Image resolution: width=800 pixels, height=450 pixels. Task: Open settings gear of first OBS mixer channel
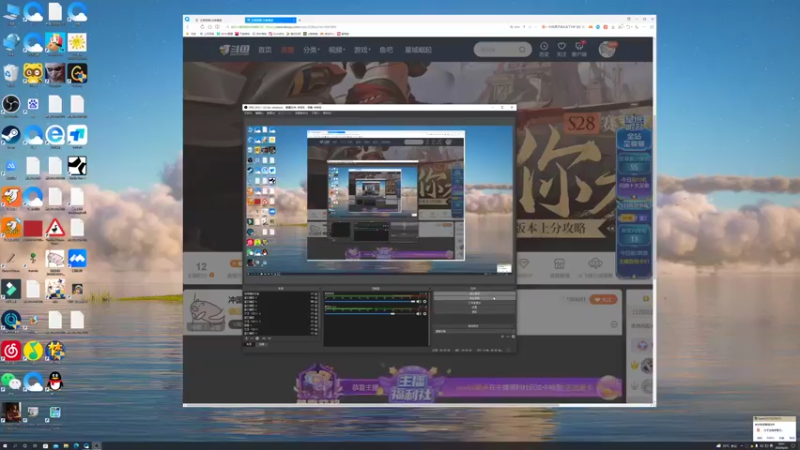[424, 302]
